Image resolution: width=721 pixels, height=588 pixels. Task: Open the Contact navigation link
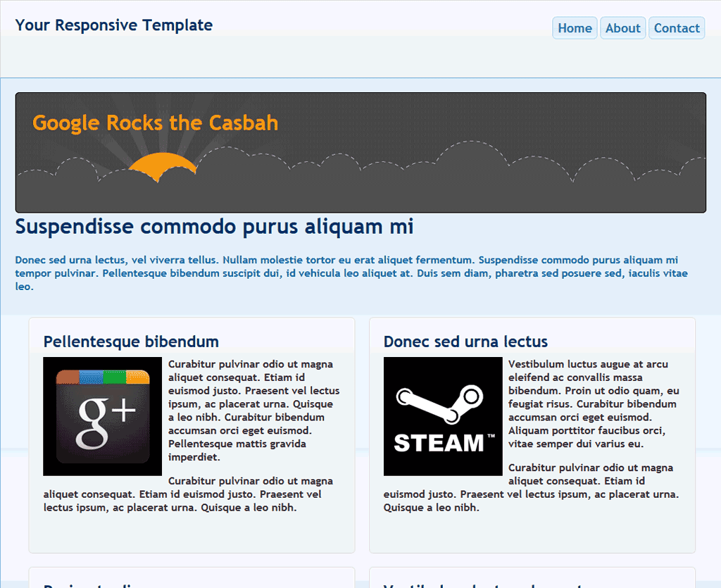coord(676,28)
